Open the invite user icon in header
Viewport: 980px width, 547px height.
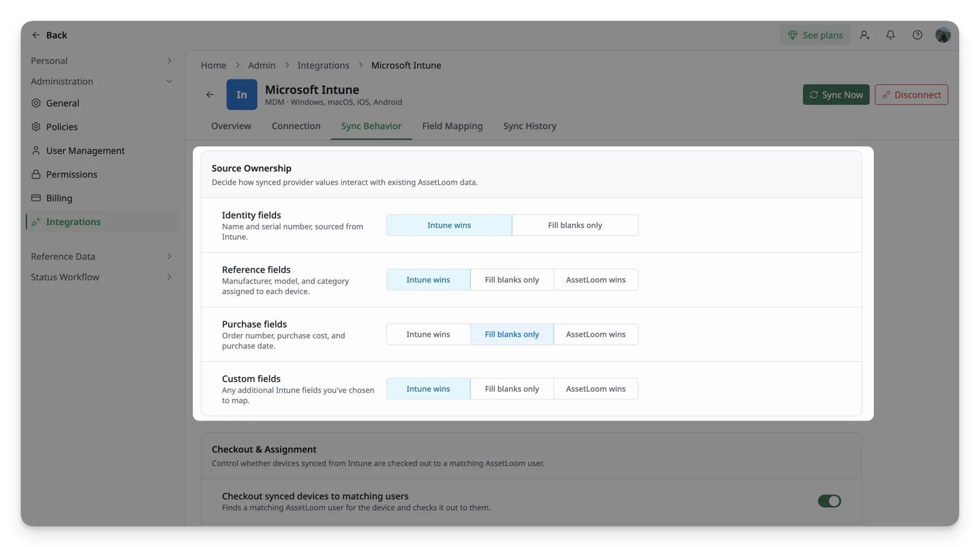[x=864, y=35]
